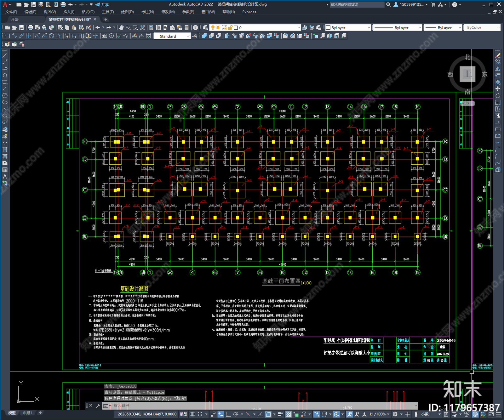Open the workspace switching gear icon
504x420 pixels.
395,414
